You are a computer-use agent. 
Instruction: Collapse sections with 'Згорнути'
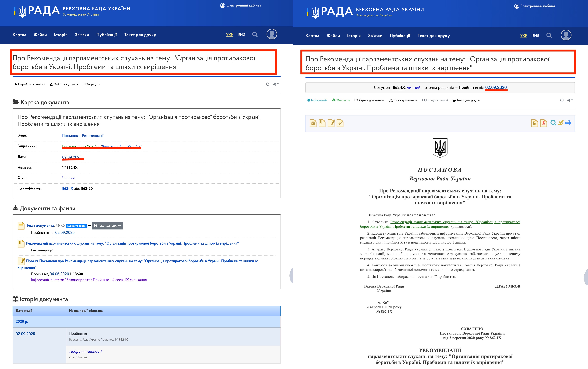pos(91,84)
